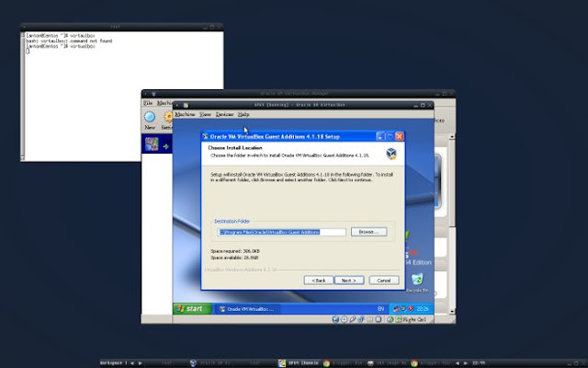Click the Browse button for destination folder
This screenshot has height=368, width=588.
point(368,232)
